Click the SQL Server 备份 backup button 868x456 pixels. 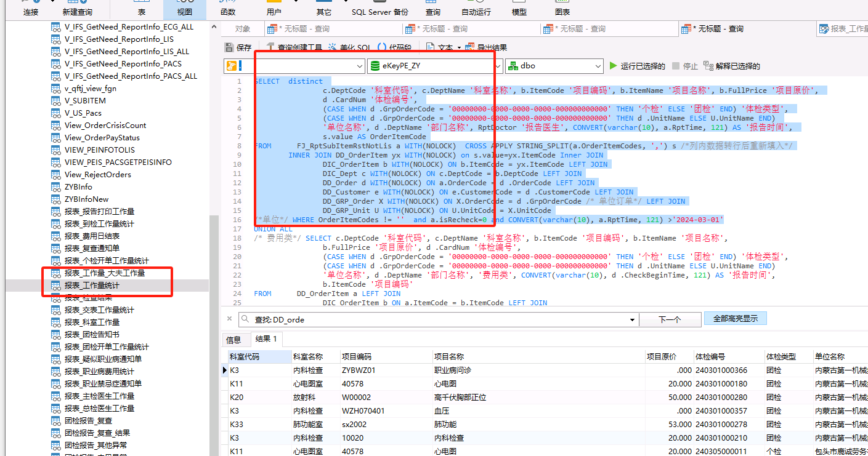point(380,9)
